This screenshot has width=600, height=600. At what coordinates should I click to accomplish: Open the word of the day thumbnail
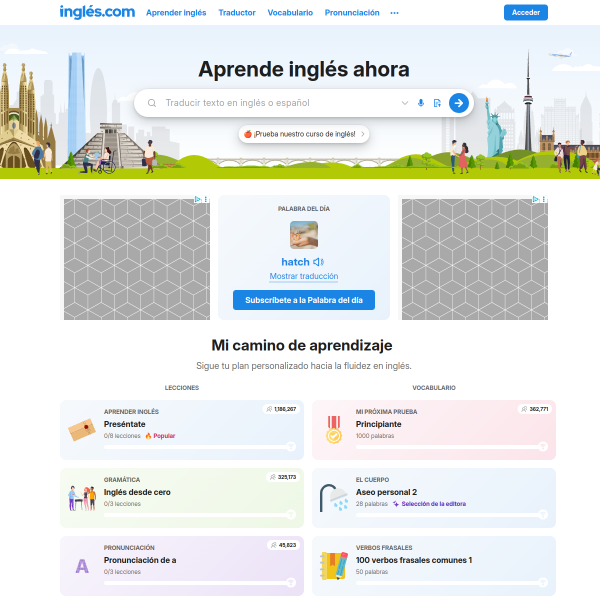pyautogui.click(x=304, y=235)
